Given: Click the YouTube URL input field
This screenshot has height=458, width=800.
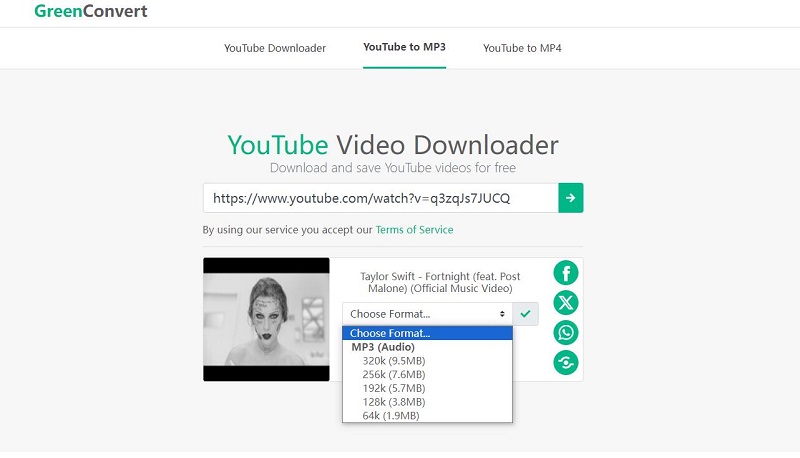Looking at the screenshot, I should coord(381,198).
